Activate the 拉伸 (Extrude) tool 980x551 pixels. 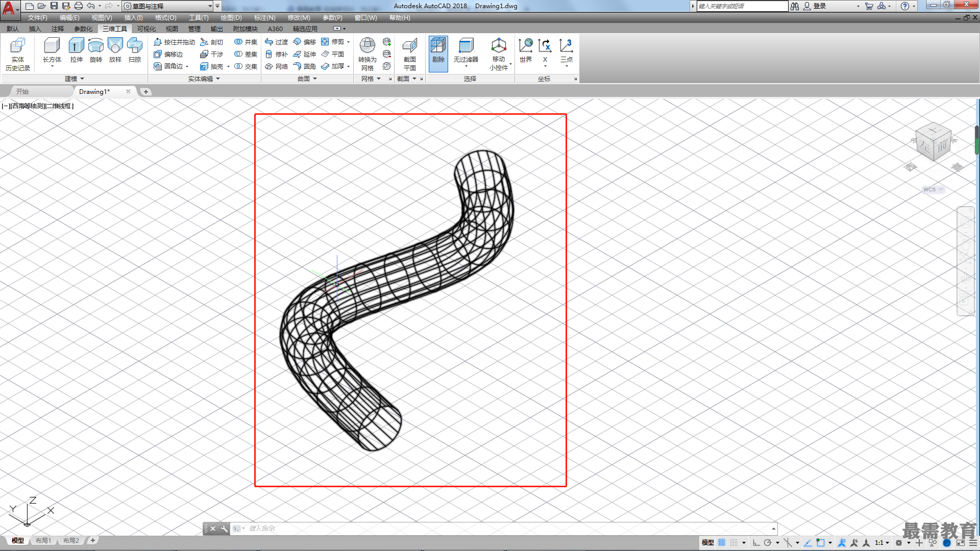pos(76,51)
